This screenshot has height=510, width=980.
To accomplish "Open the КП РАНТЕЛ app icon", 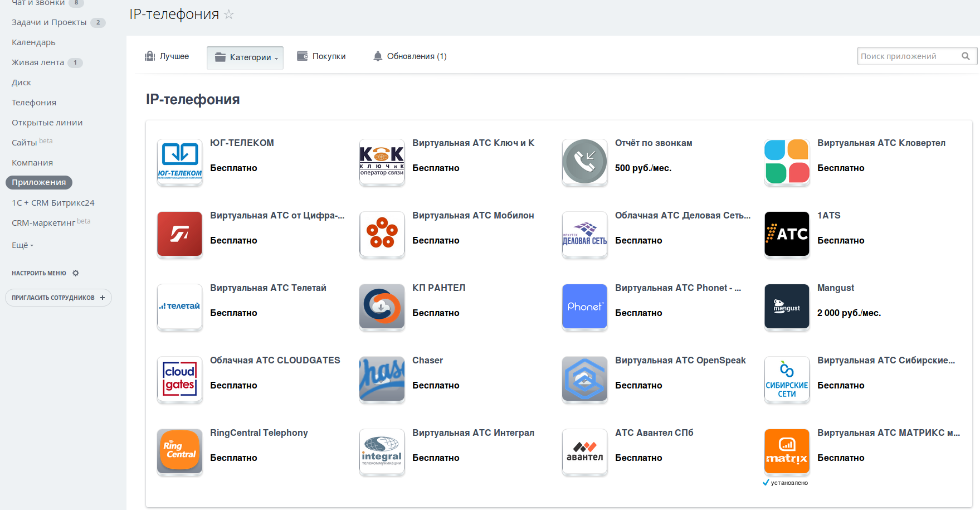I will [382, 307].
